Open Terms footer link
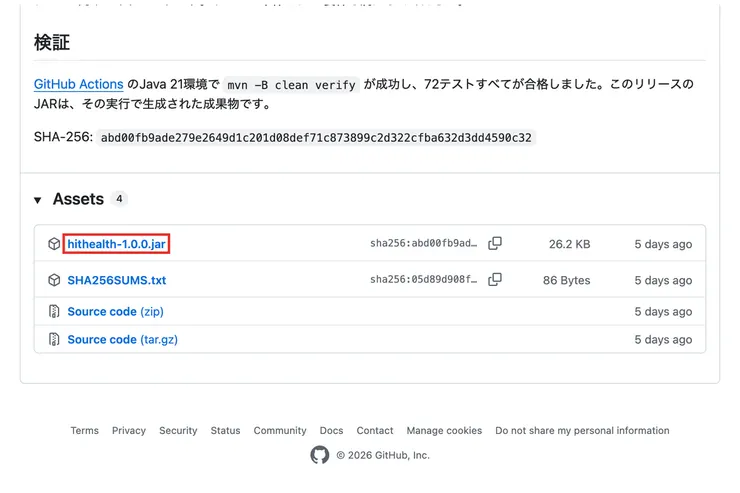The height and width of the screenshot is (493, 740). coord(84,430)
